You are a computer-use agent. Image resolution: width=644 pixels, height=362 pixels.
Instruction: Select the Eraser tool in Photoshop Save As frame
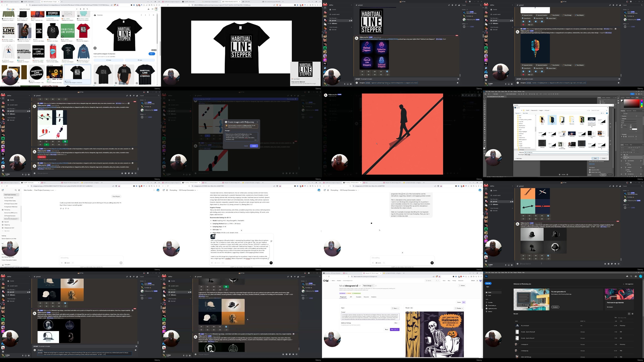[484, 123]
